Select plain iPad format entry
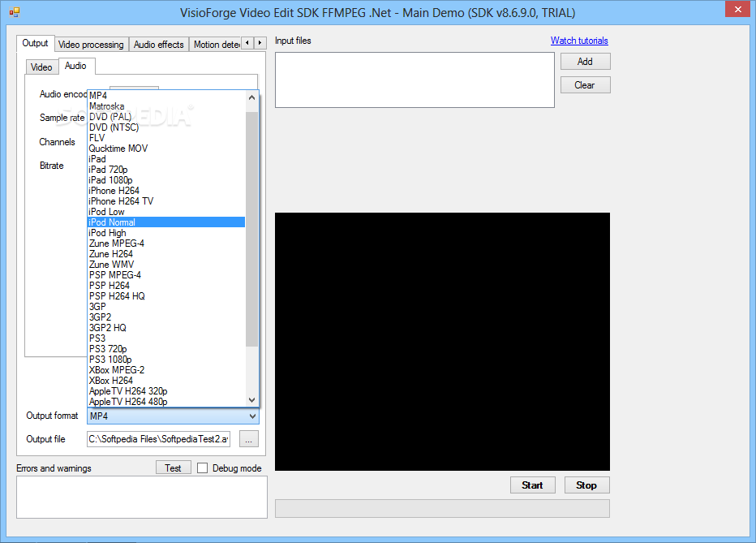The height and width of the screenshot is (543, 756). (x=166, y=159)
